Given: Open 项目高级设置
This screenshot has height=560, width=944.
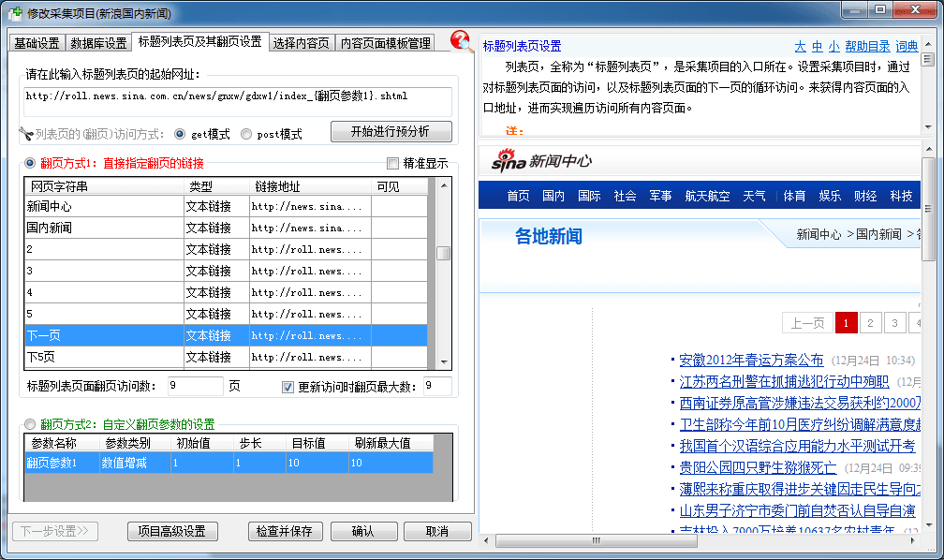Looking at the screenshot, I should [x=172, y=531].
